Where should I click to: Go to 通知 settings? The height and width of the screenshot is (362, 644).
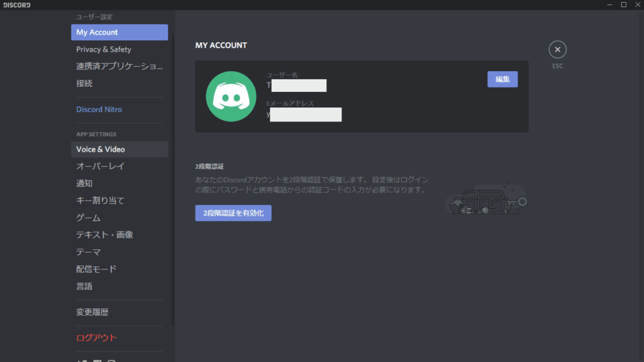[x=119, y=183]
